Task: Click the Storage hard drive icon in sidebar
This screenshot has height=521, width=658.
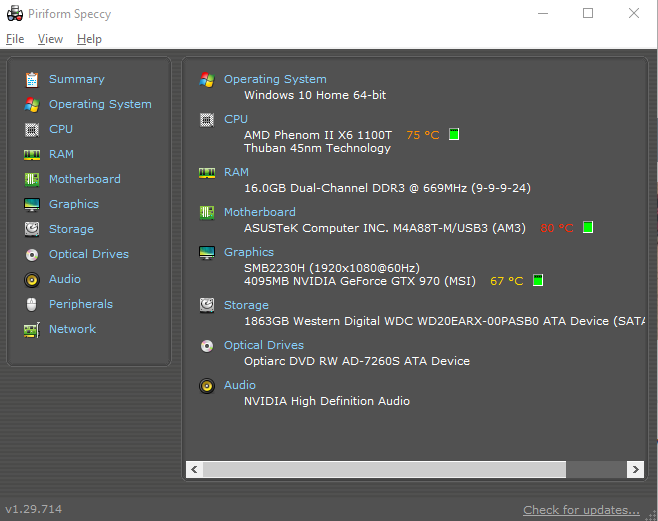Action: (x=32, y=229)
